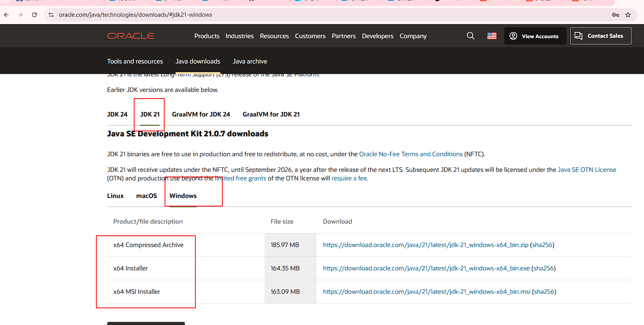Open the Customers menu
The image size is (644, 325).
tap(310, 36)
